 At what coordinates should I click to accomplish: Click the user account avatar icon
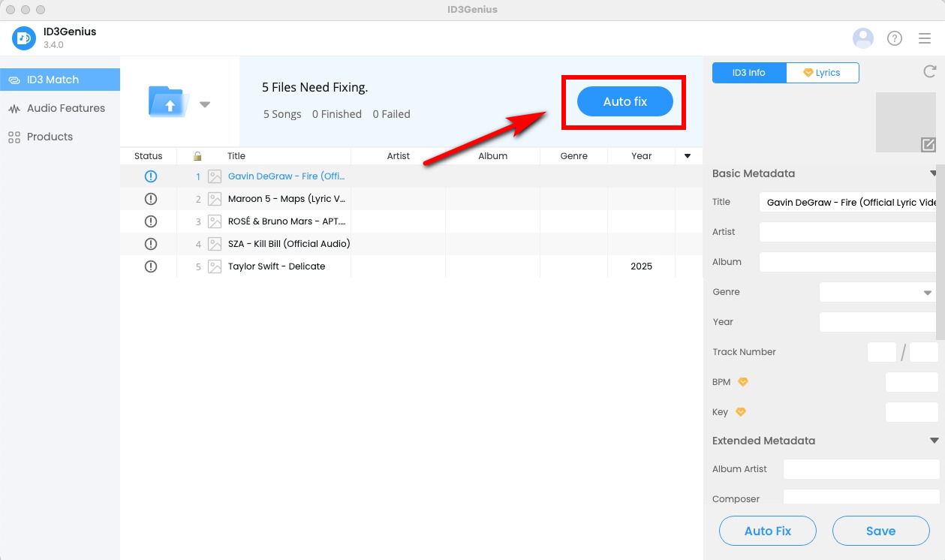pyautogui.click(x=863, y=38)
